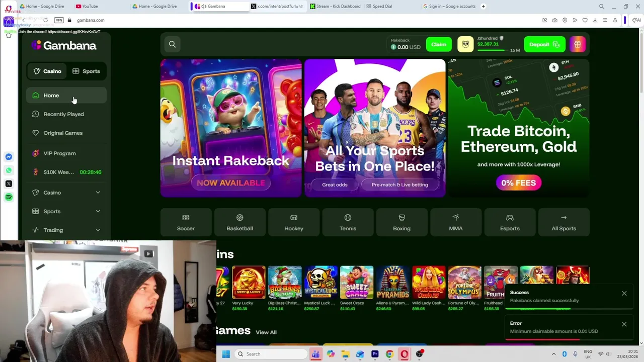Open the All Sports tile
The image size is (644, 362).
click(x=563, y=222)
